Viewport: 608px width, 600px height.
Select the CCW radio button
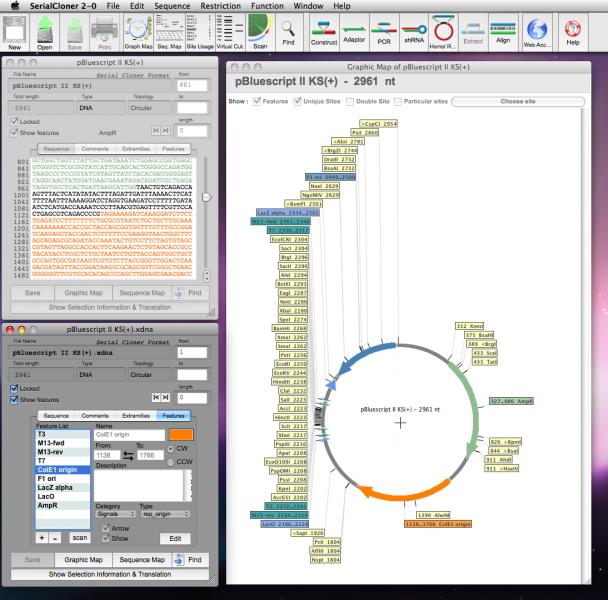pyautogui.click(x=171, y=462)
